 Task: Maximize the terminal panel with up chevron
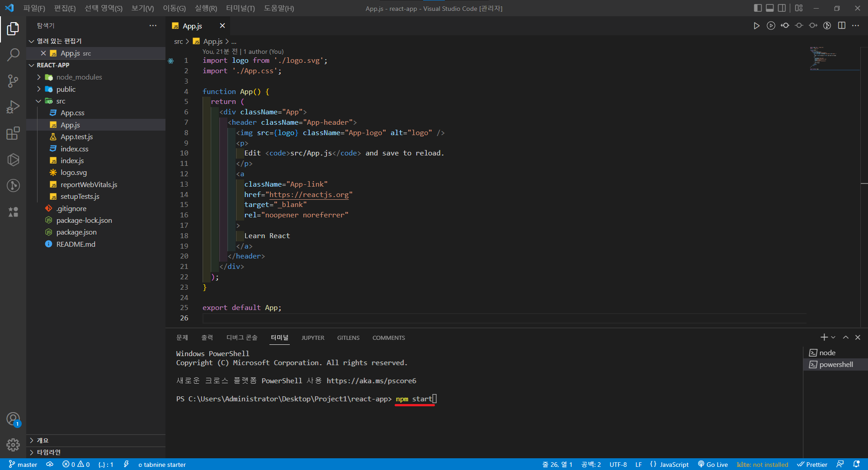click(846, 338)
